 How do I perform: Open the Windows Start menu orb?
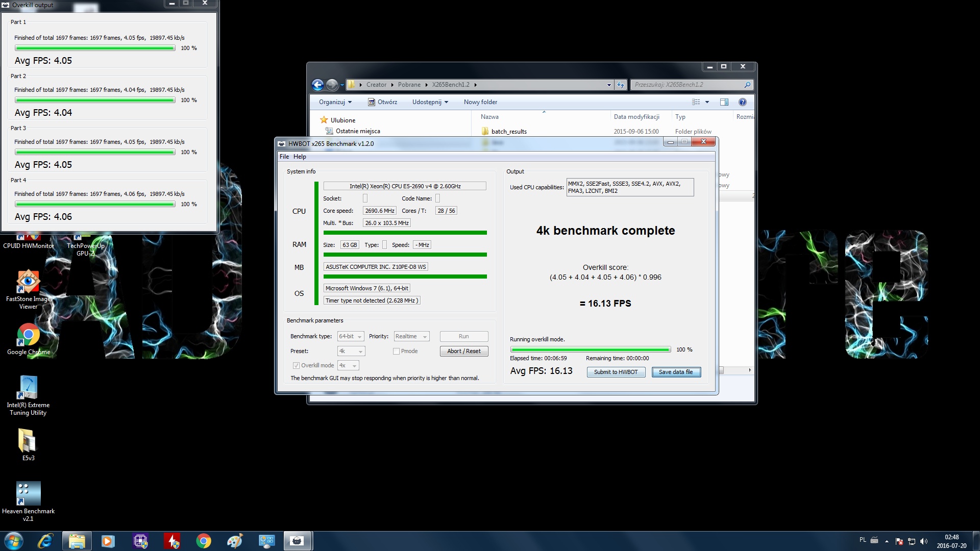(14, 541)
